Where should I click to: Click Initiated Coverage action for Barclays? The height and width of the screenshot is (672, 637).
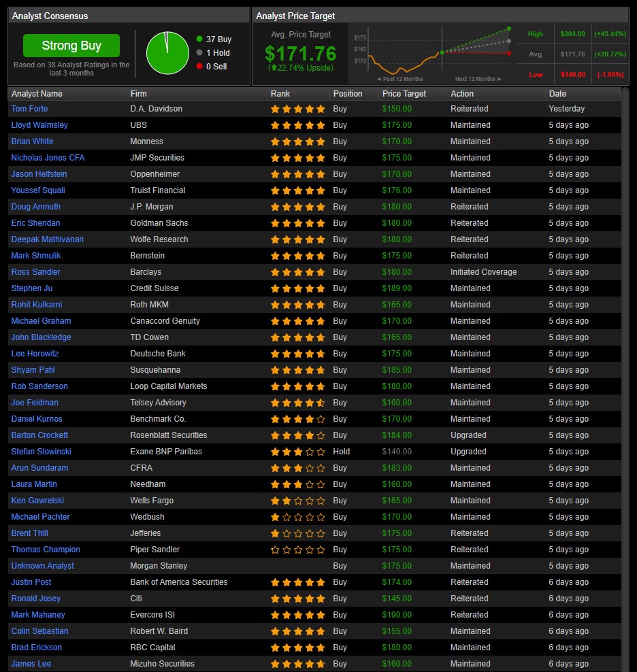(x=483, y=271)
